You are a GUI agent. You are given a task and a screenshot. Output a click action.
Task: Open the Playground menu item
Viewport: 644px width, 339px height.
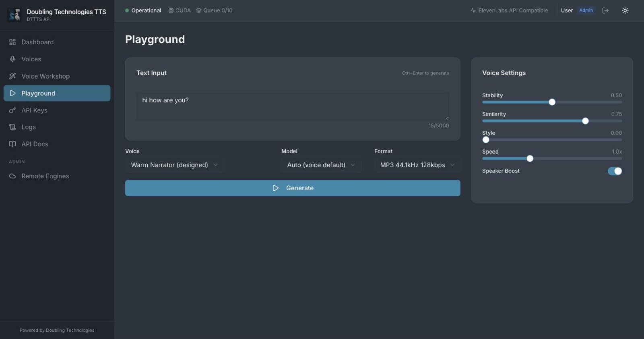pyautogui.click(x=57, y=93)
